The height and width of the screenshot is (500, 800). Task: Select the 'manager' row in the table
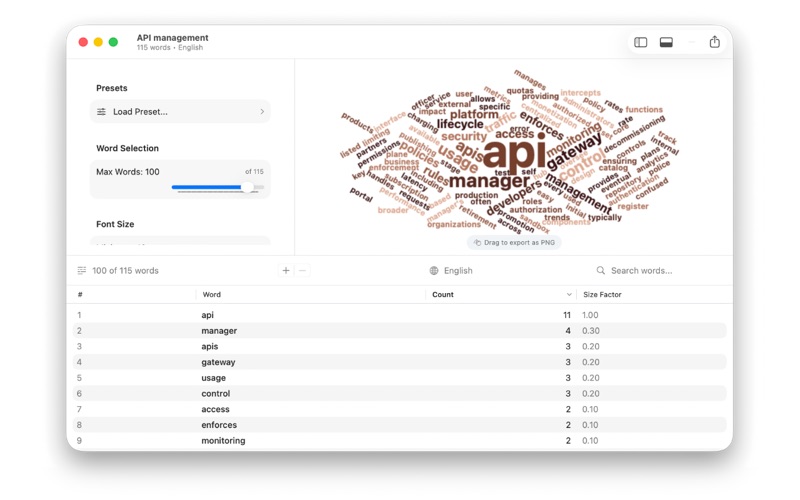pos(399,331)
